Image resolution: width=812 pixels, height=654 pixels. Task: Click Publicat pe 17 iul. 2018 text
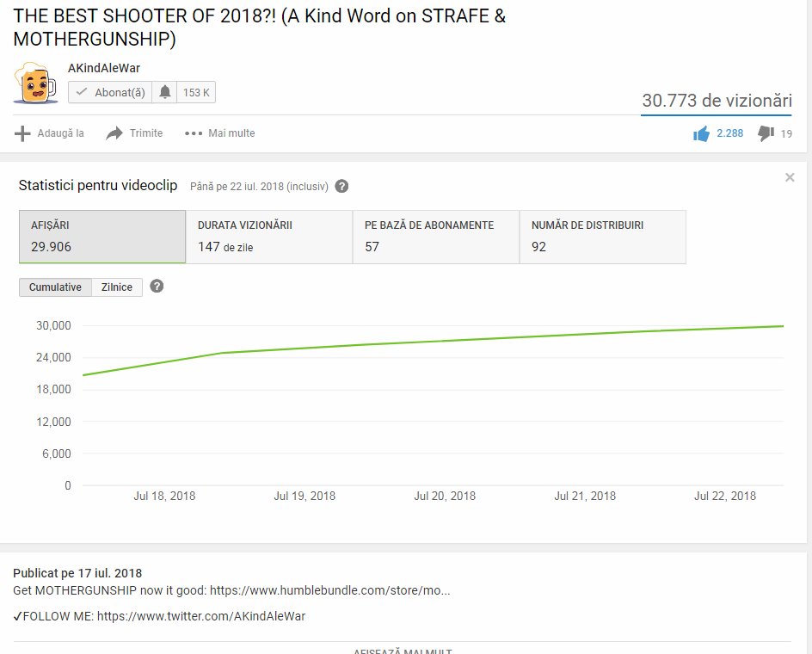tap(77, 573)
